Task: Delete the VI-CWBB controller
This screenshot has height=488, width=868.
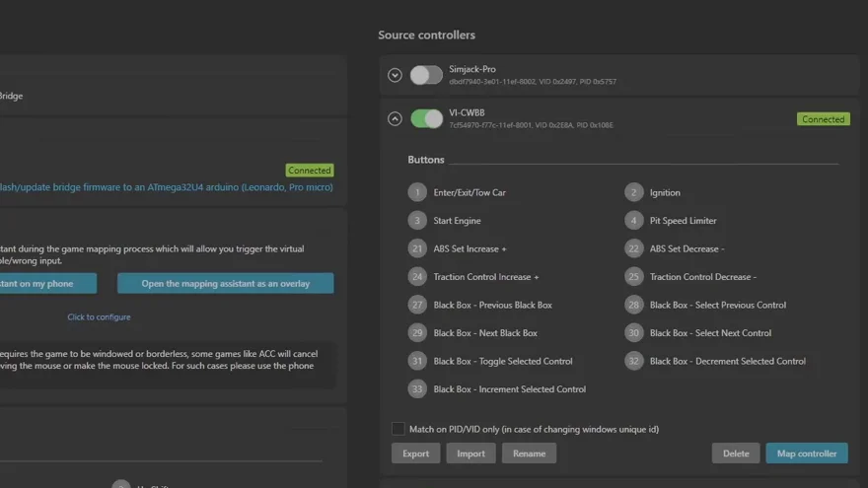Action: click(736, 453)
